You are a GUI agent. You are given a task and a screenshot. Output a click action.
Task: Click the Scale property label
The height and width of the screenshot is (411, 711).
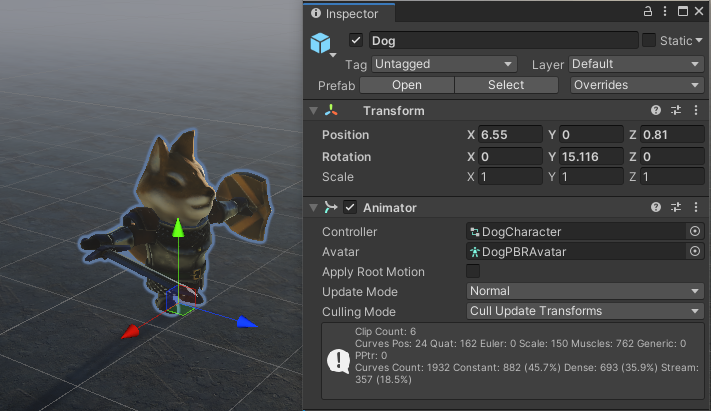(x=338, y=176)
